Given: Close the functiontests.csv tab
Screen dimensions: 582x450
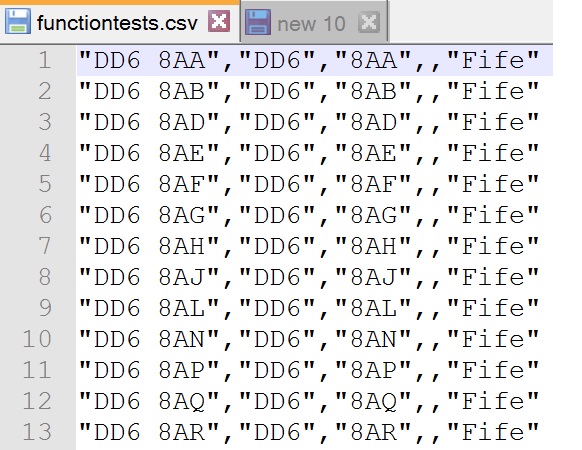Looking at the screenshot, I should click(219, 21).
